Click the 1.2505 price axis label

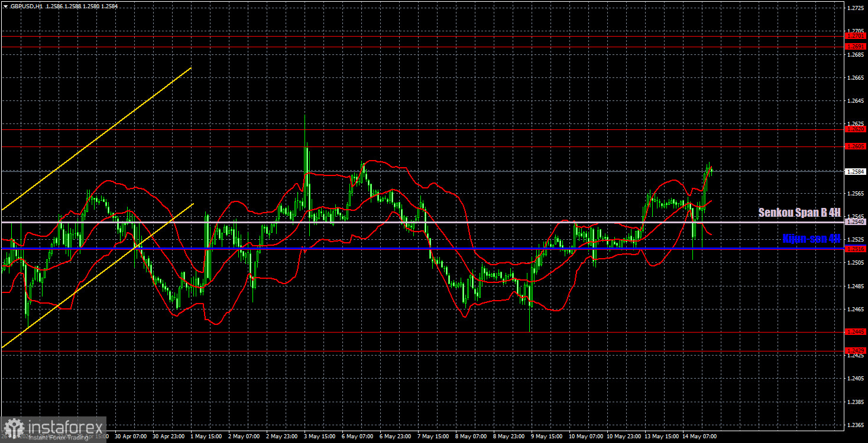(x=856, y=263)
